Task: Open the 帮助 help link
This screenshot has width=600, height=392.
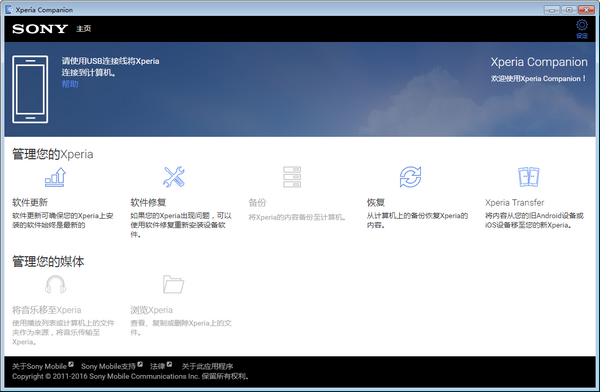Action: [x=70, y=84]
